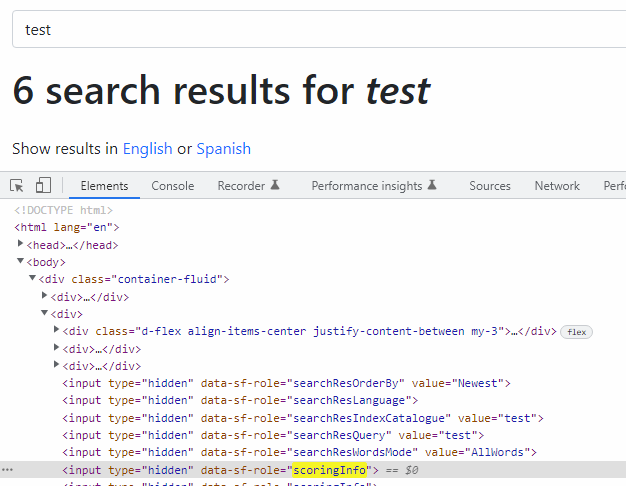
Task: Click the value="AllWords" attribute text
Action: click(477, 452)
